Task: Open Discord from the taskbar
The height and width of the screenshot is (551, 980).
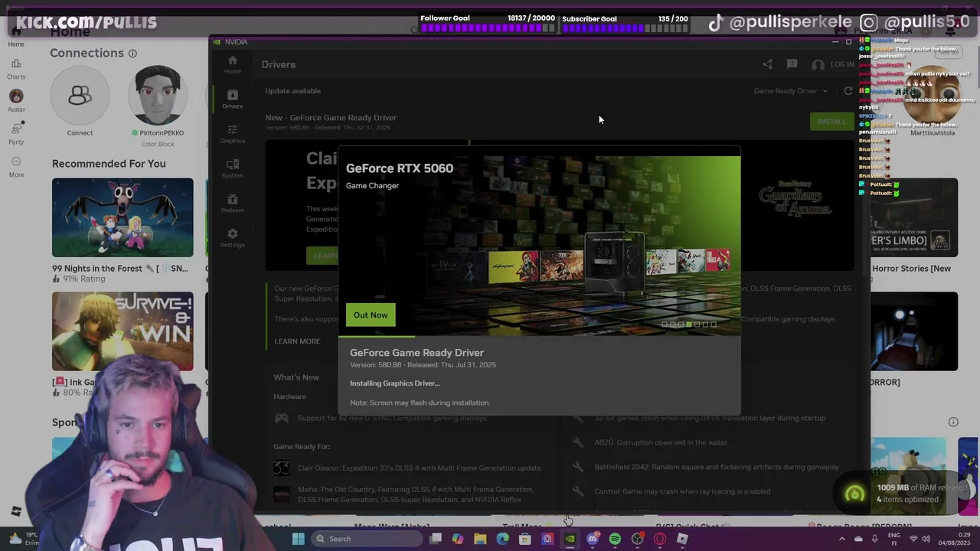Action: (593, 539)
